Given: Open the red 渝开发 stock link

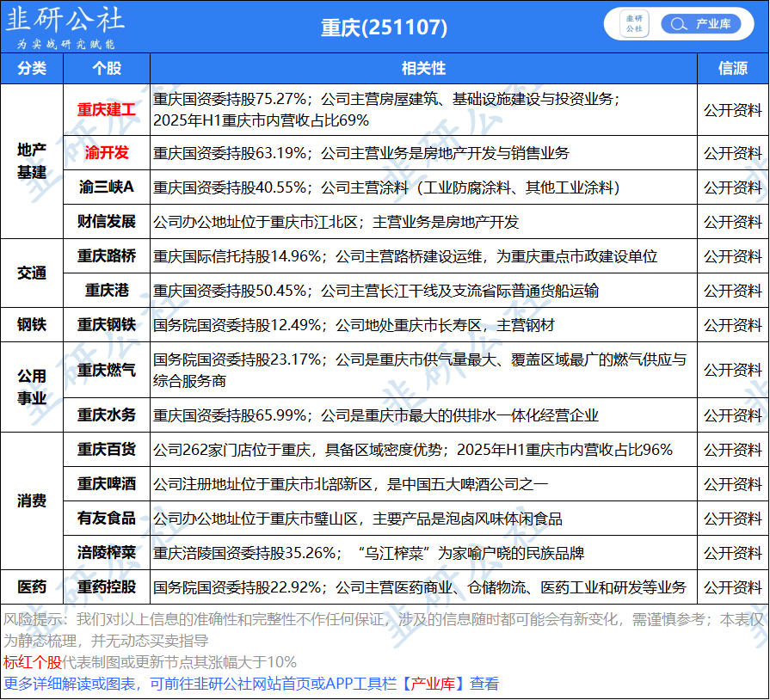Looking at the screenshot, I should point(107,153).
